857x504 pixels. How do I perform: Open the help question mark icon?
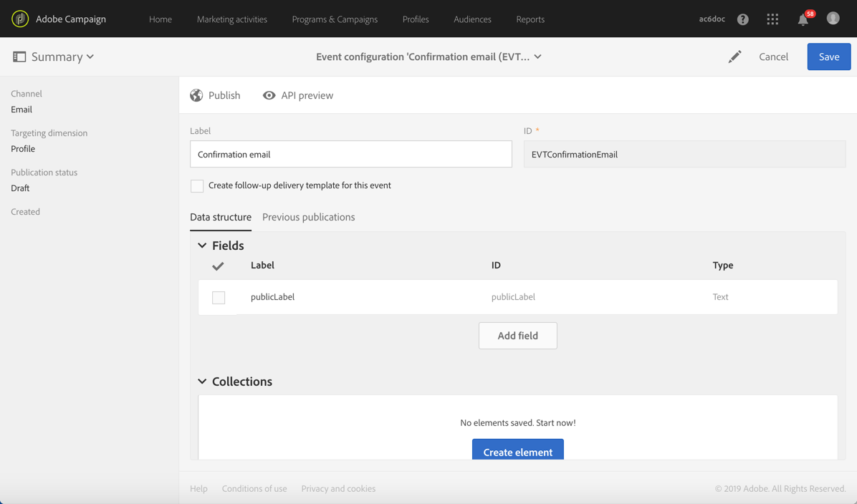[743, 19]
